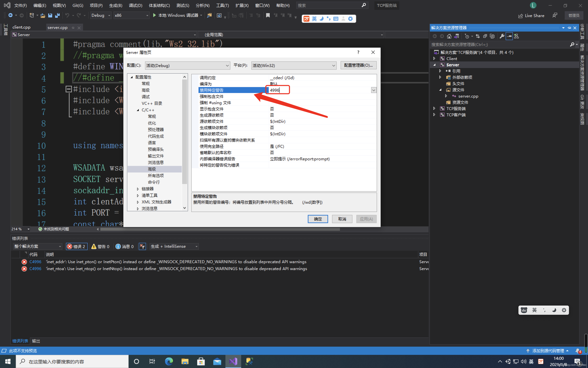This screenshot has width=588, height=368.
Task: Save the current file with floppy icon
Action: 50,15
